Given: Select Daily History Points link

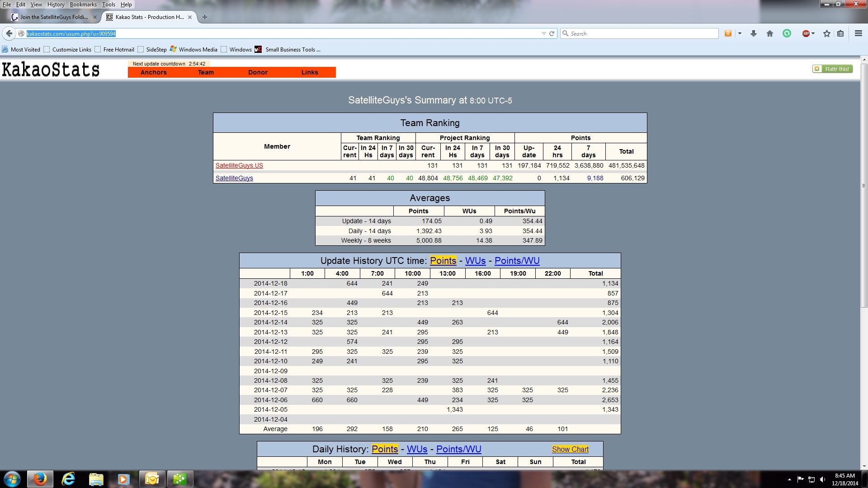Looking at the screenshot, I should [x=385, y=449].
